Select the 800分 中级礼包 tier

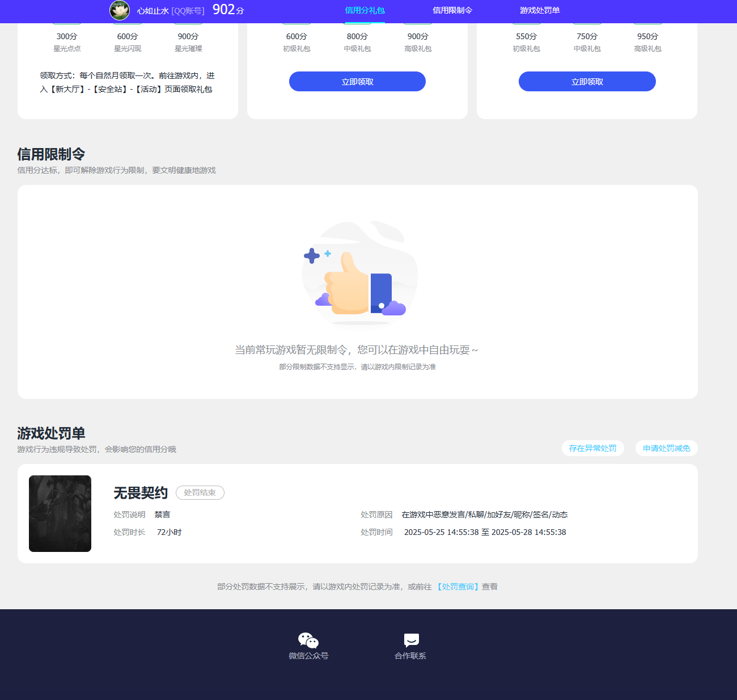(357, 41)
